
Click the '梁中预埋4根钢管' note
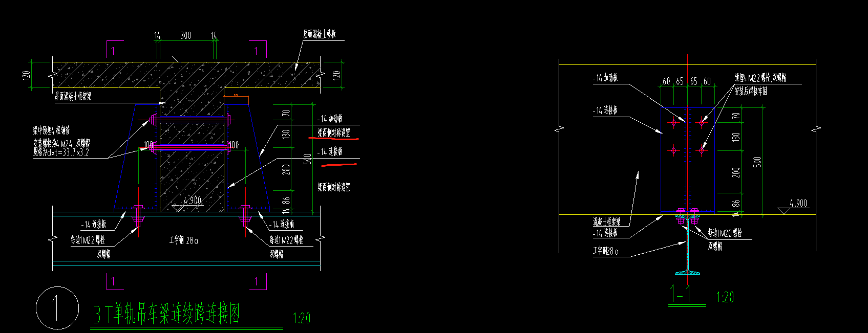[52, 131]
